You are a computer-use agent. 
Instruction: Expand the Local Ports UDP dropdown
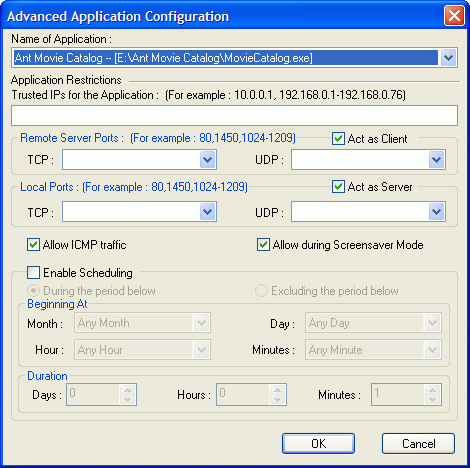pyautogui.click(x=437, y=212)
